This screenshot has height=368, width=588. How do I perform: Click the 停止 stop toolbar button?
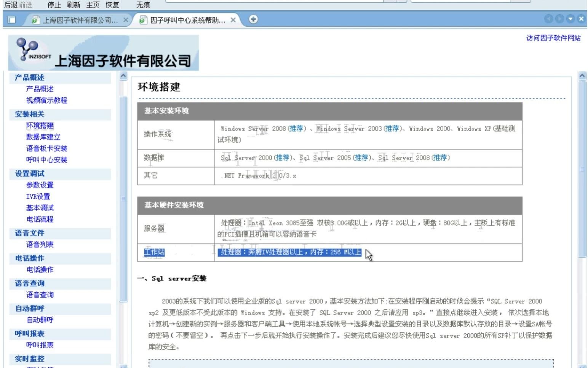coord(54,5)
